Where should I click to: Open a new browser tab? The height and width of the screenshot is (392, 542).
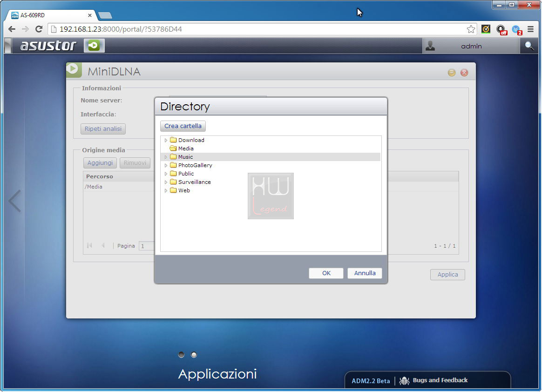[x=105, y=15]
